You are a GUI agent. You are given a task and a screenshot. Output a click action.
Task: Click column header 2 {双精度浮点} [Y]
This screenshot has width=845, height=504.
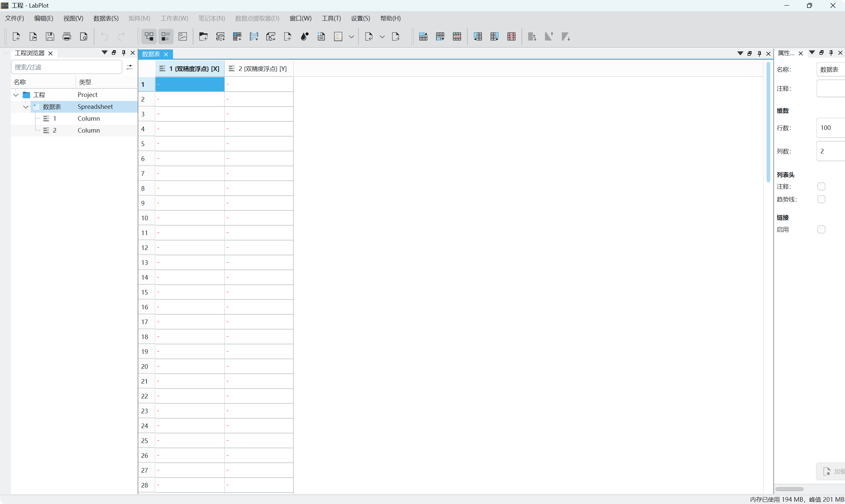(x=258, y=69)
